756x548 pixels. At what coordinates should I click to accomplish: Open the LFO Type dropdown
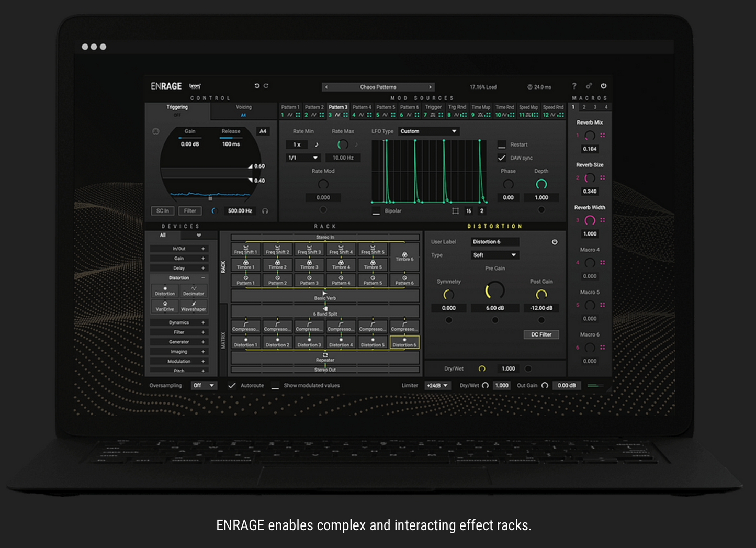tap(428, 131)
